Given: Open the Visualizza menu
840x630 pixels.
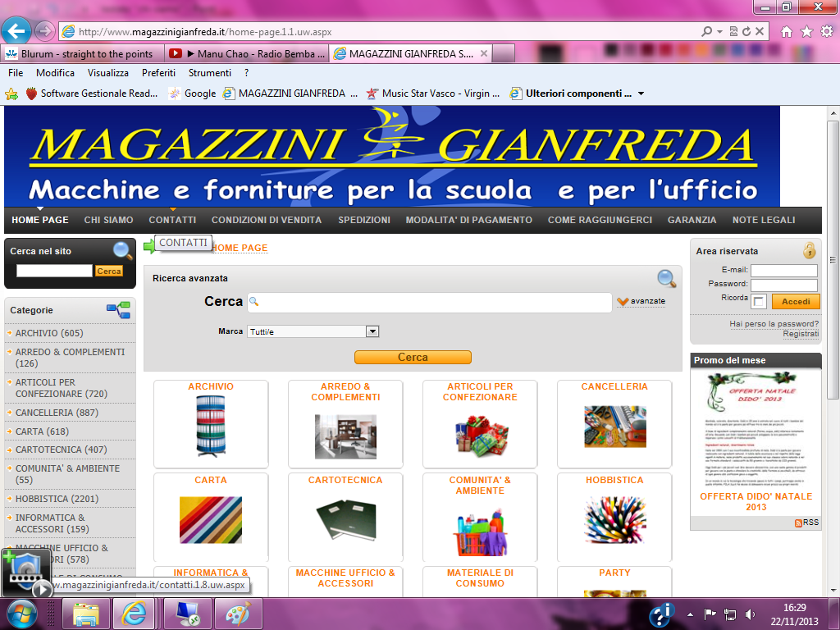Looking at the screenshot, I should (x=108, y=73).
